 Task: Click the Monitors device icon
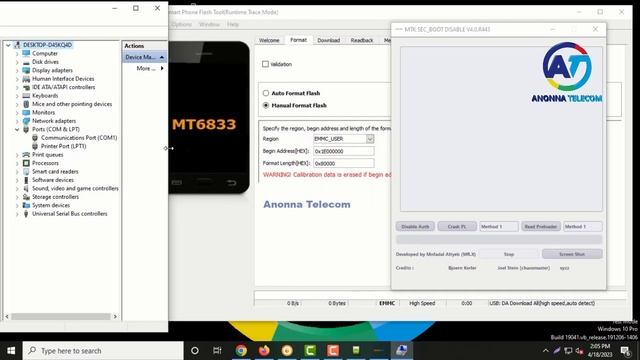point(27,112)
